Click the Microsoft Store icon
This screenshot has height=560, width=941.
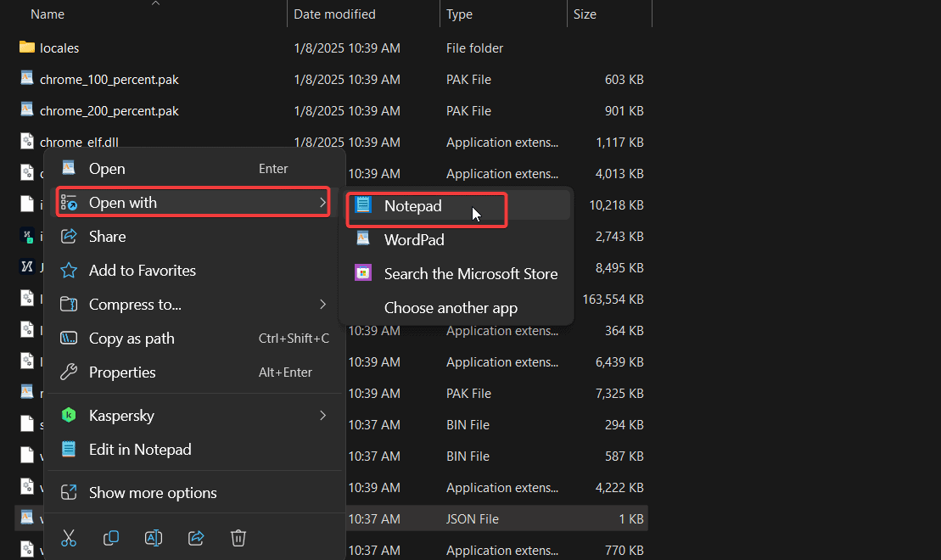point(363,273)
